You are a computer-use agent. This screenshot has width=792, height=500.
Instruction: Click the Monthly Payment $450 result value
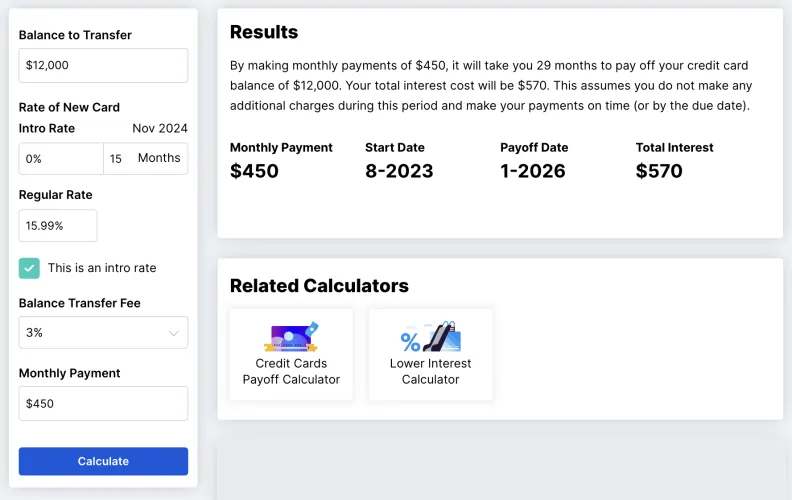coord(254,171)
